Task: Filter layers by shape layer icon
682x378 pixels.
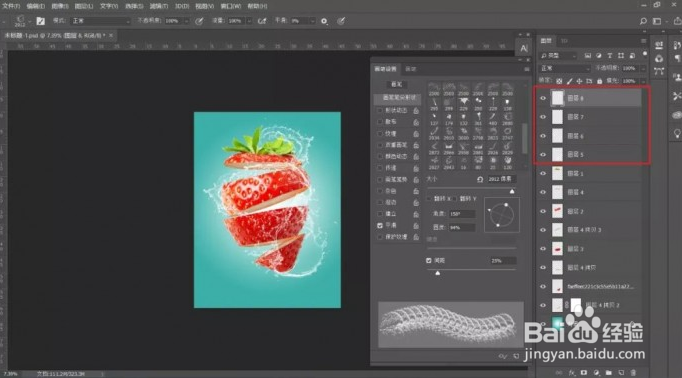Action: pyautogui.click(x=621, y=56)
